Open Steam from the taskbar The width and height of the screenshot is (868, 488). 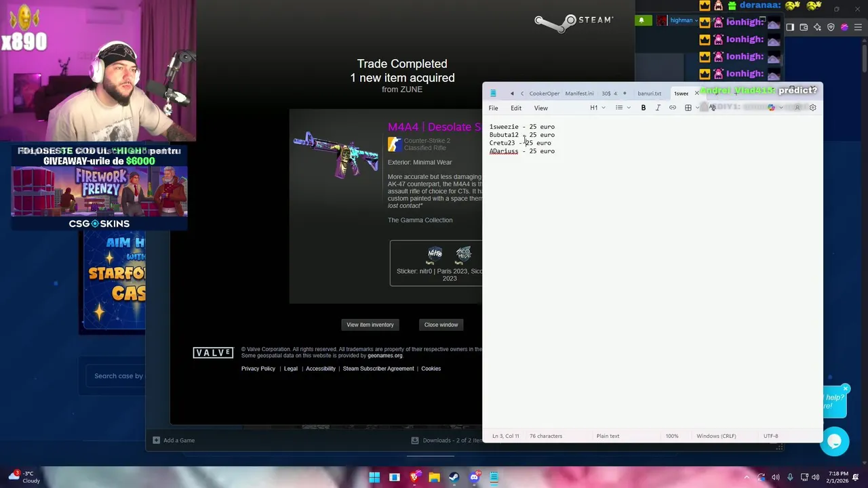pyautogui.click(x=454, y=478)
